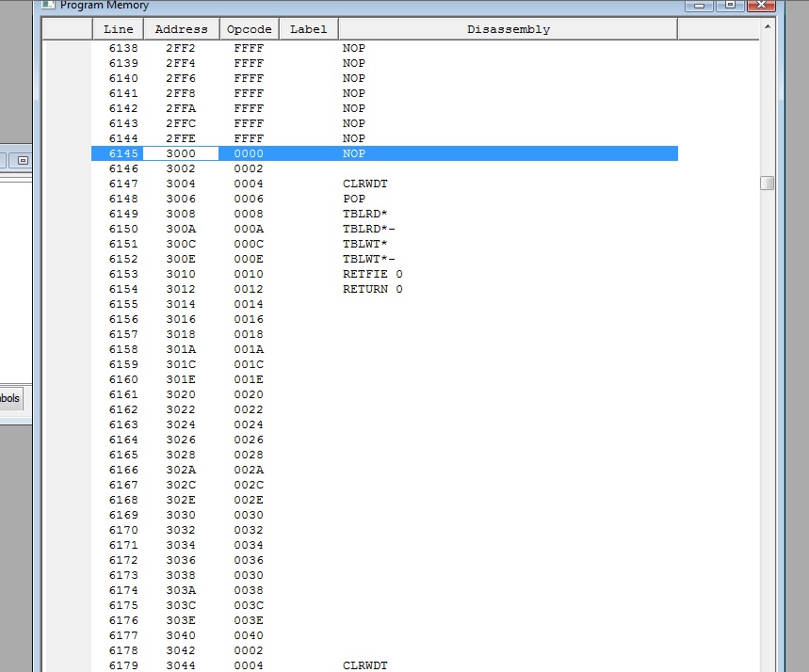Select the Label column header
Viewport: 809px width, 672px height.
click(x=308, y=29)
